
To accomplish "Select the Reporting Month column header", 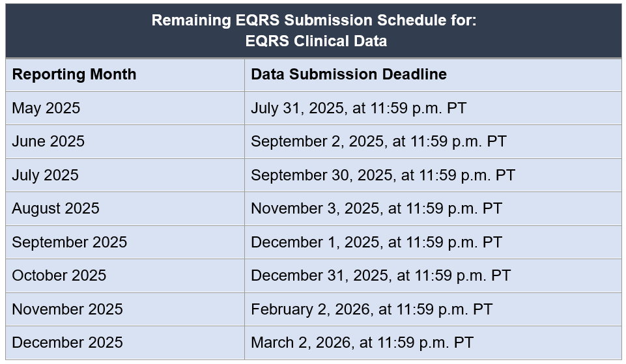I will 125,75.
